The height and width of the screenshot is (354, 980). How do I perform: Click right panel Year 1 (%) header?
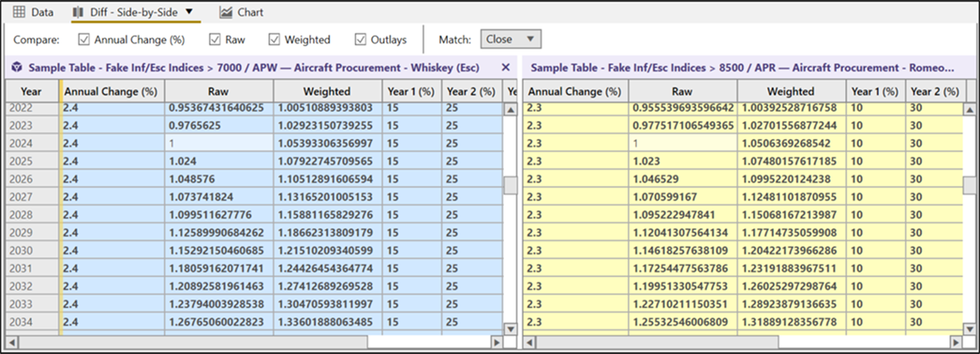point(874,91)
